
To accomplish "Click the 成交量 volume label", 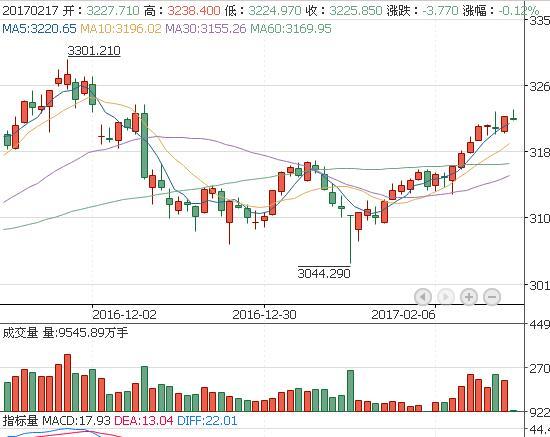I will pos(20,332).
